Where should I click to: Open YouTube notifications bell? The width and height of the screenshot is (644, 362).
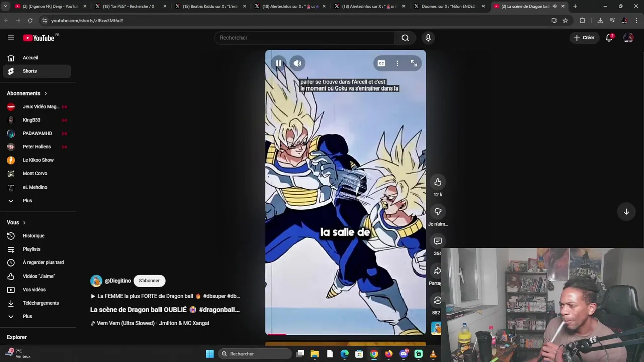[609, 38]
